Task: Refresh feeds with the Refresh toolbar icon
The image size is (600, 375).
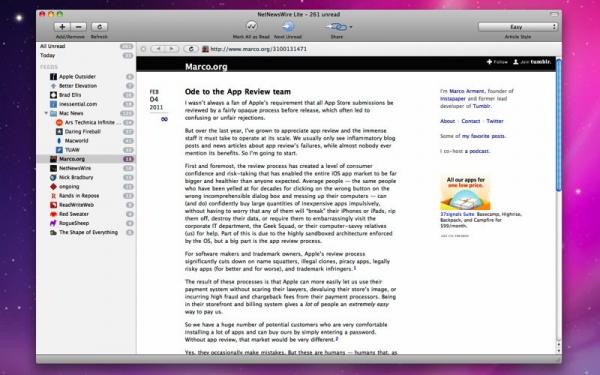Action: 99,27
